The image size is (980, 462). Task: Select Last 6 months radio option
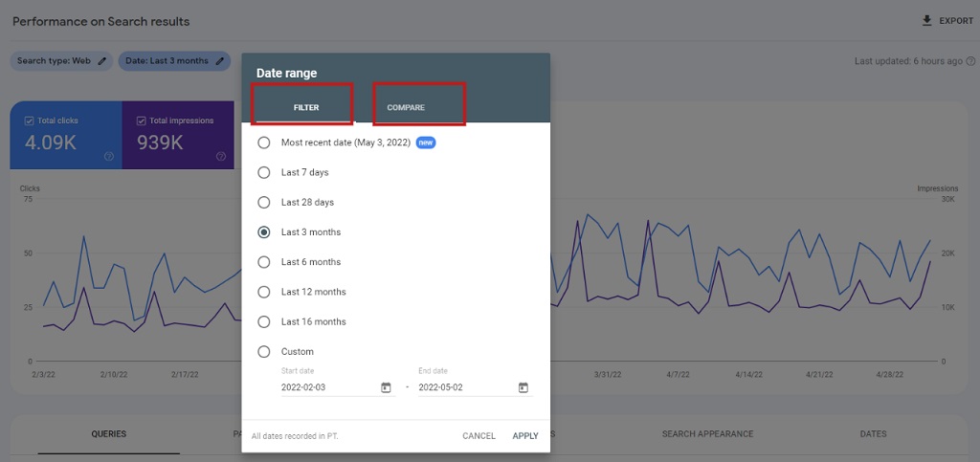pyautogui.click(x=264, y=262)
